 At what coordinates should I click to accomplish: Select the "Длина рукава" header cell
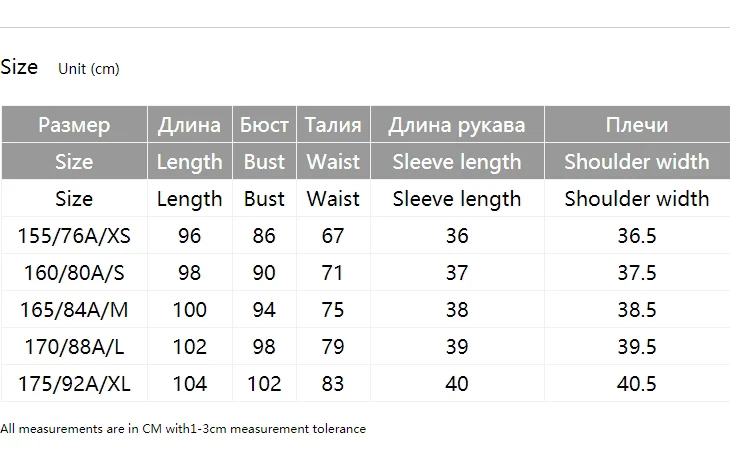pos(457,125)
